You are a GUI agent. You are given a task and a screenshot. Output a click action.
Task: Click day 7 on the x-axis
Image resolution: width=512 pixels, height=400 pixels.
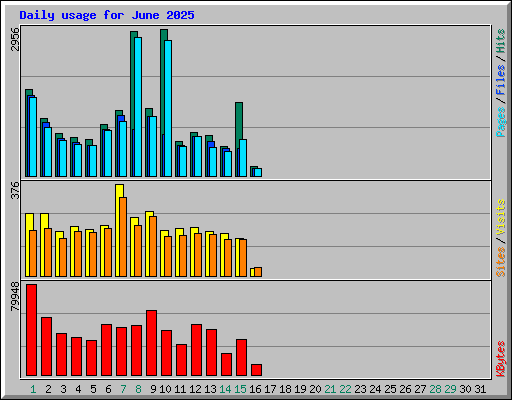[123, 389]
